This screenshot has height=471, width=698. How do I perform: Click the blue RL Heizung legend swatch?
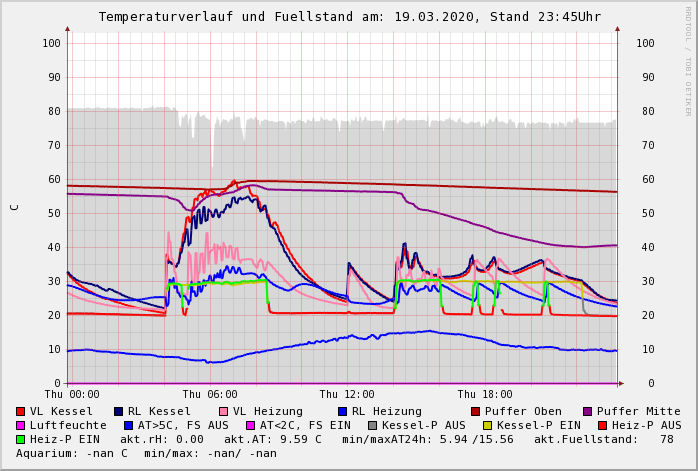click(342, 411)
